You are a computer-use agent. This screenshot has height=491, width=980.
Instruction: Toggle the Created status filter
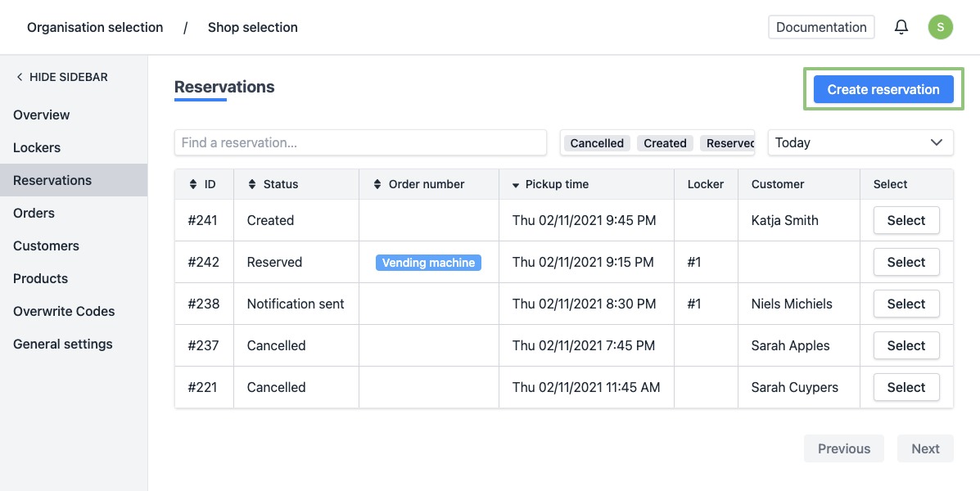665,143
